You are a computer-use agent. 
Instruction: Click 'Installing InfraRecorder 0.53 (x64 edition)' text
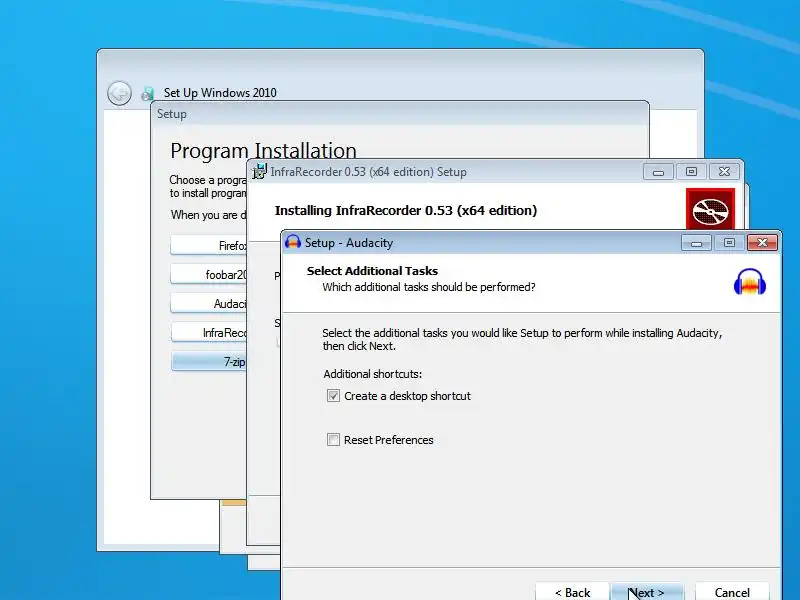click(x=406, y=210)
